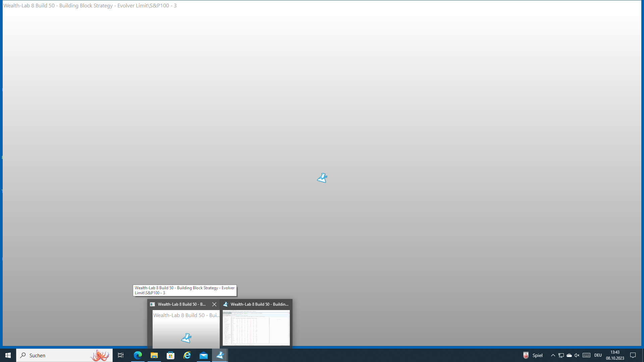Open the touch keyboard tray icon
Viewport: 644px width, 362px height.
tap(586, 355)
